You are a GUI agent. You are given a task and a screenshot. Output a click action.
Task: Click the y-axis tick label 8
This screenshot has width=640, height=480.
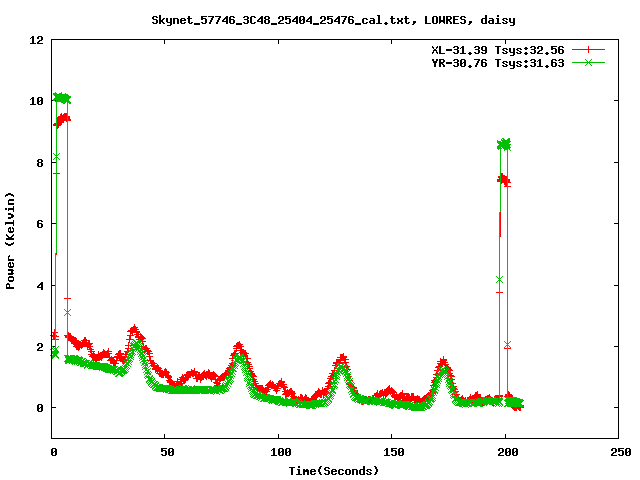point(40,162)
